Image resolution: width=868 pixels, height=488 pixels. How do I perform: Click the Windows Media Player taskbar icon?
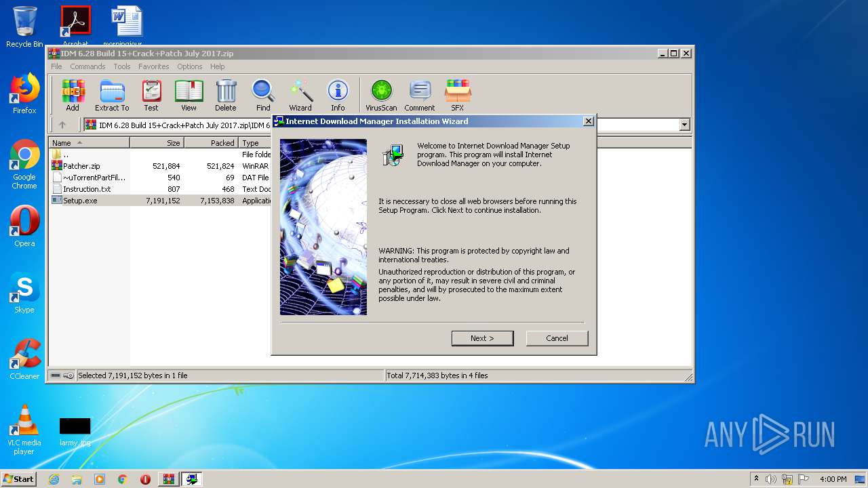click(x=100, y=479)
